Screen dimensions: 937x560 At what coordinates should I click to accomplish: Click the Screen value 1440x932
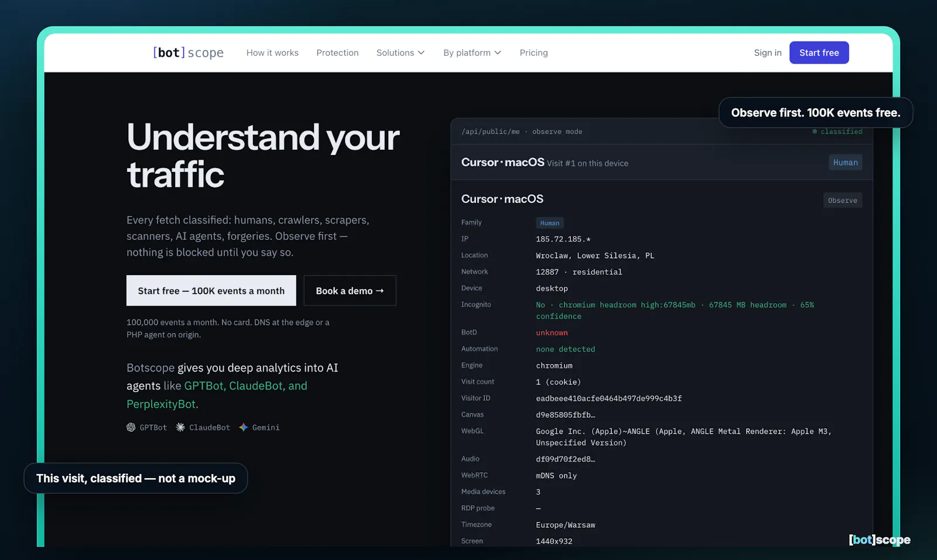(x=554, y=541)
